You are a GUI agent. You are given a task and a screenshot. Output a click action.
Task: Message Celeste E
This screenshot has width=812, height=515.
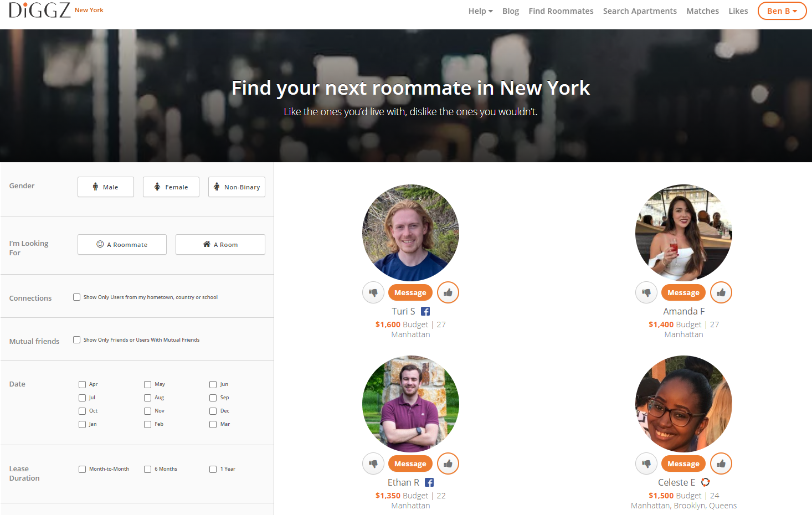(x=683, y=463)
